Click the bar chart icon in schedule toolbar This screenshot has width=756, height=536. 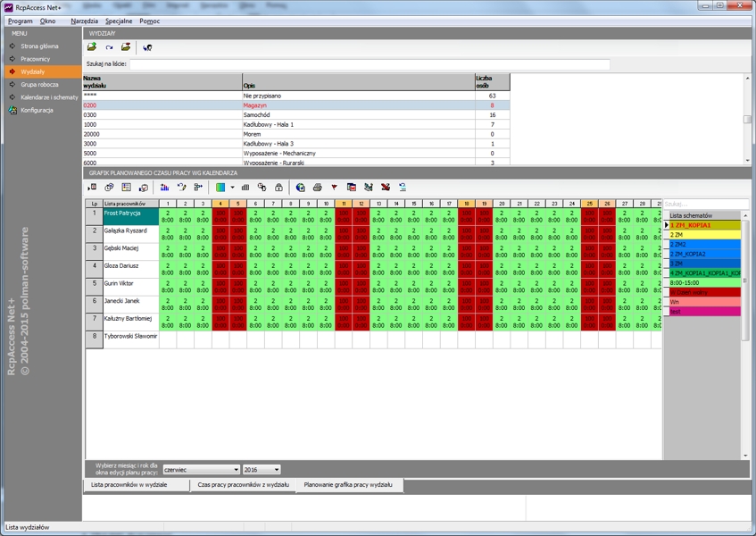[x=165, y=188]
